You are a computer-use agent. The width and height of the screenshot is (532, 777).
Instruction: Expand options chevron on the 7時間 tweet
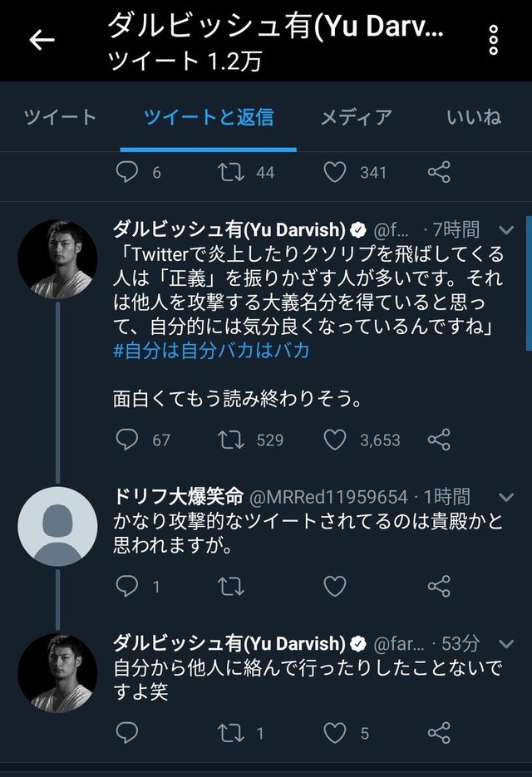coord(506,229)
